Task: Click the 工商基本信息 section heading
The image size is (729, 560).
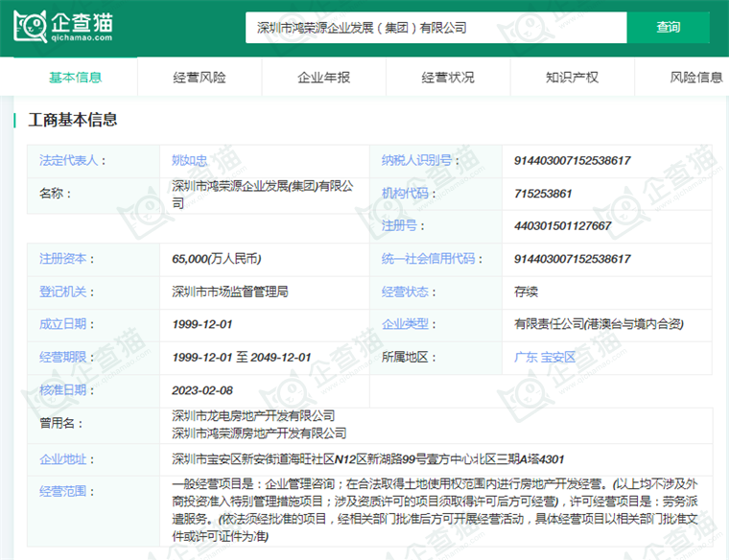Action: (73, 120)
